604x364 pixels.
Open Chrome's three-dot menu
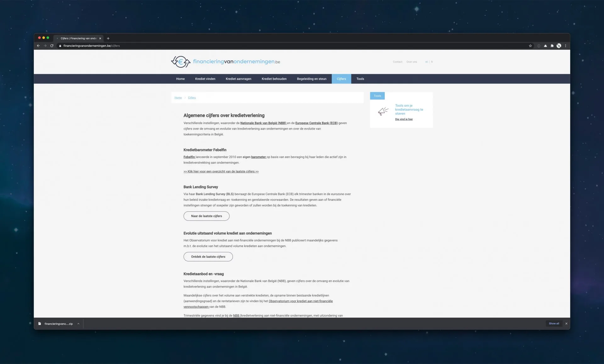566,46
